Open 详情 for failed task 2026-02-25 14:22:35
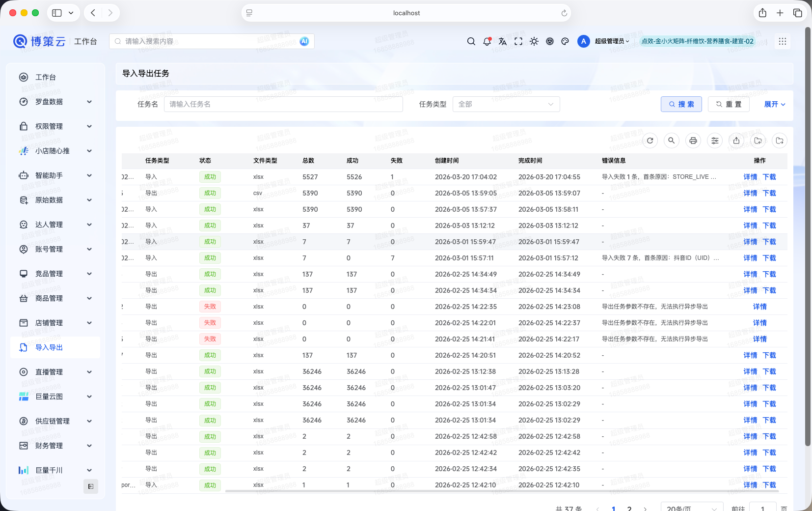This screenshot has width=812, height=511. pyautogui.click(x=759, y=307)
